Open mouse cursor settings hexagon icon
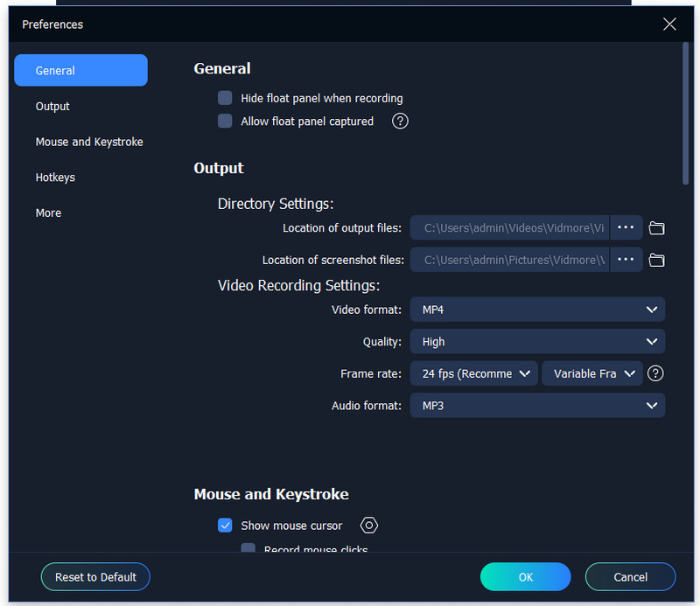The image size is (700, 606). pos(369,526)
